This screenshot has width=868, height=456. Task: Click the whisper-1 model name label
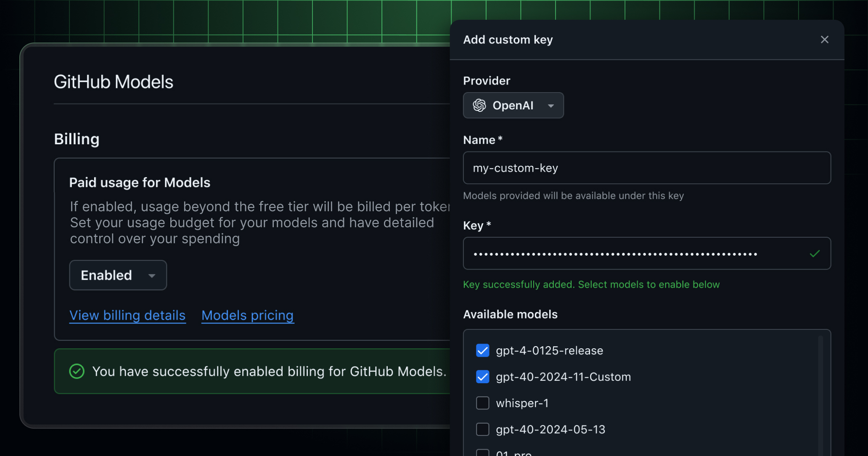click(522, 403)
